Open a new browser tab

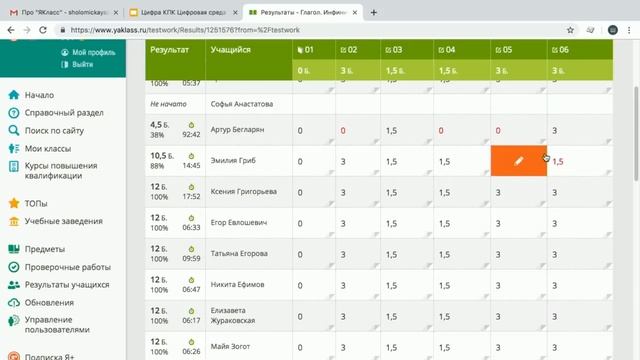coord(373,13)
